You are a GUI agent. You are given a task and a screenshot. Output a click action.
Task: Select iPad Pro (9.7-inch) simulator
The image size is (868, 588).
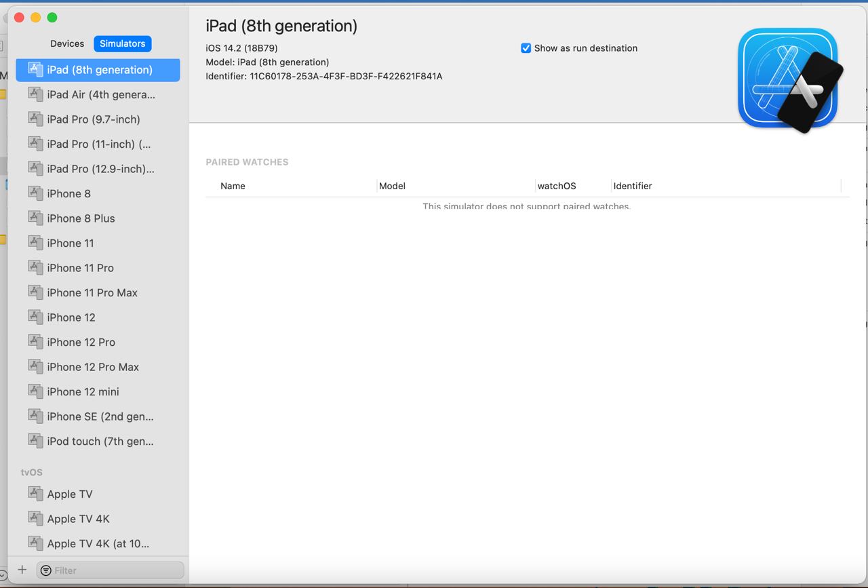coord(98,119)
